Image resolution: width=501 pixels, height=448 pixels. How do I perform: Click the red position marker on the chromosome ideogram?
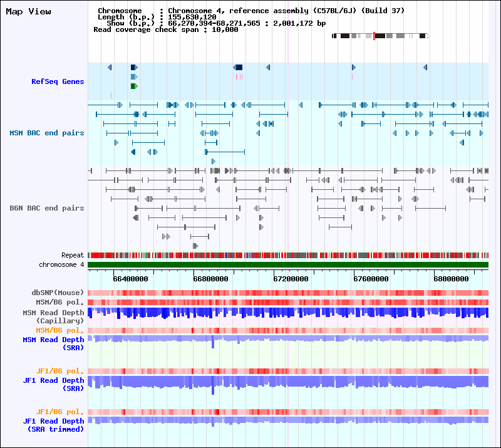(x=374, y=36)
